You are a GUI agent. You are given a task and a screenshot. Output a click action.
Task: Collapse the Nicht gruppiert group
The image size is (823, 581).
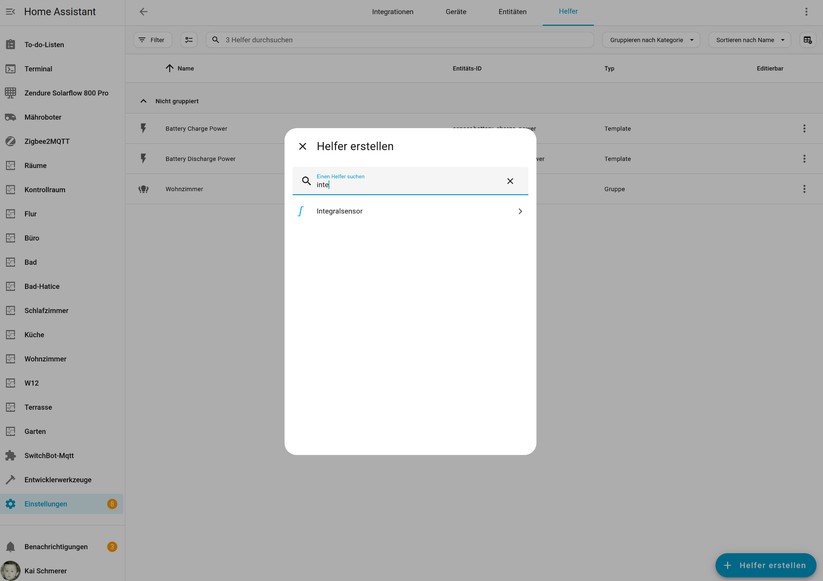[x=143, y=101]
